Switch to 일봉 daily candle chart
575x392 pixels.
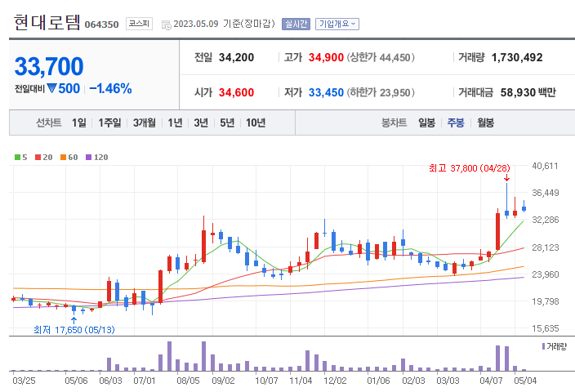tap(427, 122)
